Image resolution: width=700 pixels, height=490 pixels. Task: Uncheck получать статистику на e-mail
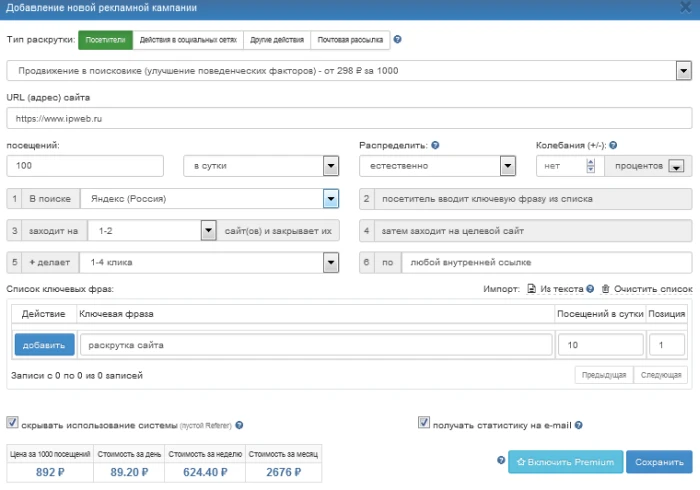coord(424,423)
